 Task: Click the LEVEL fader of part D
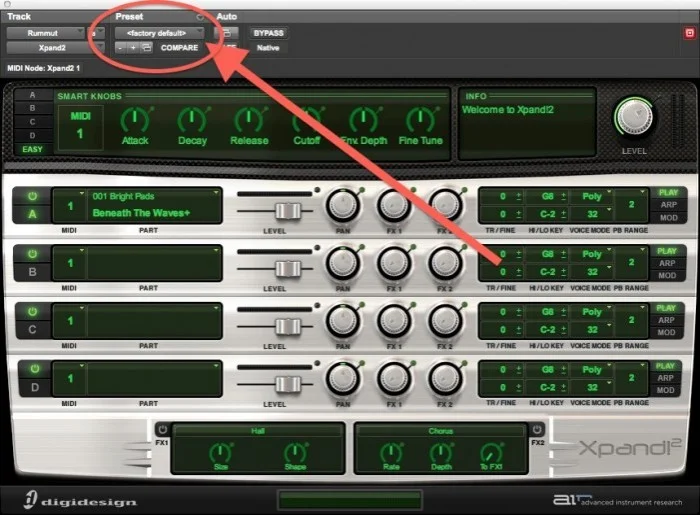pyautogui.click(x=288, y=384)
